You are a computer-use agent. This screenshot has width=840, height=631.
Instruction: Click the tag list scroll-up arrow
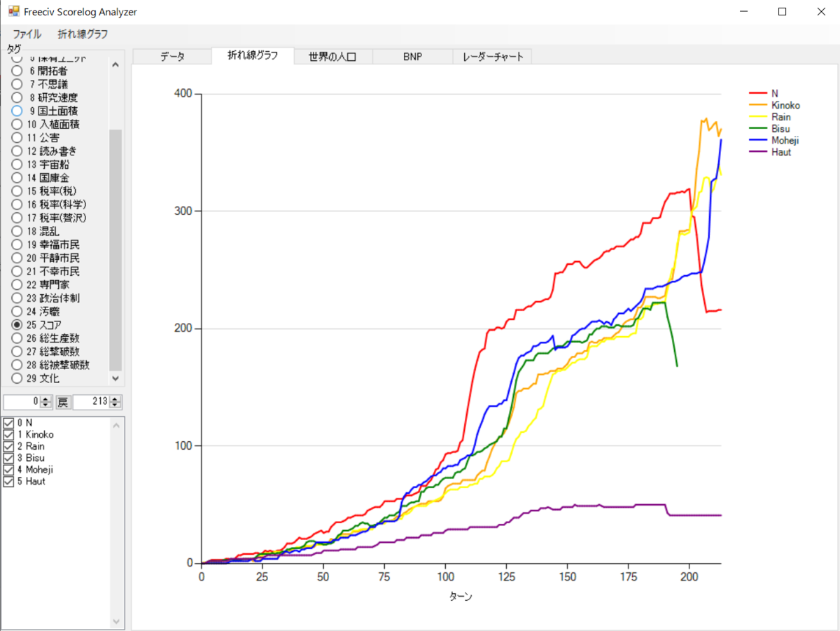115,64
